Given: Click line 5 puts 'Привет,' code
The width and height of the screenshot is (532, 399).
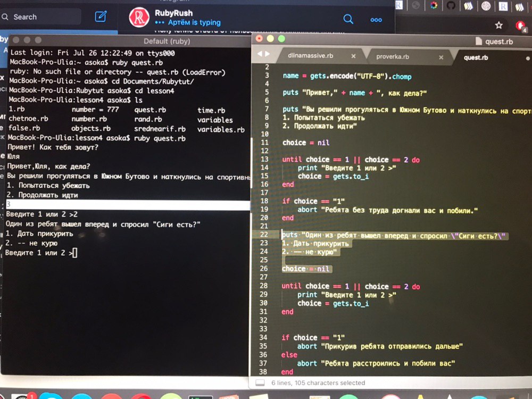Looking at the screenshot, I should pyautogui.click(x=354, y=93).
